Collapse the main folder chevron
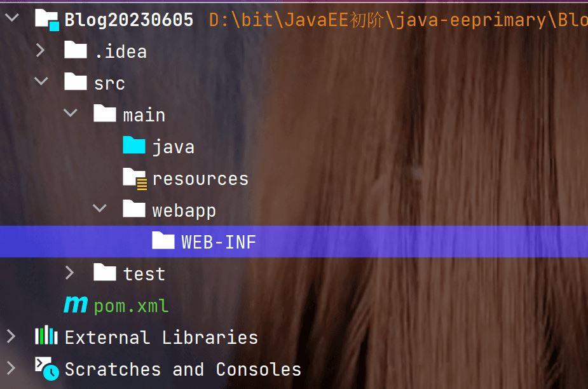The image size is (588, 389). 70,114
